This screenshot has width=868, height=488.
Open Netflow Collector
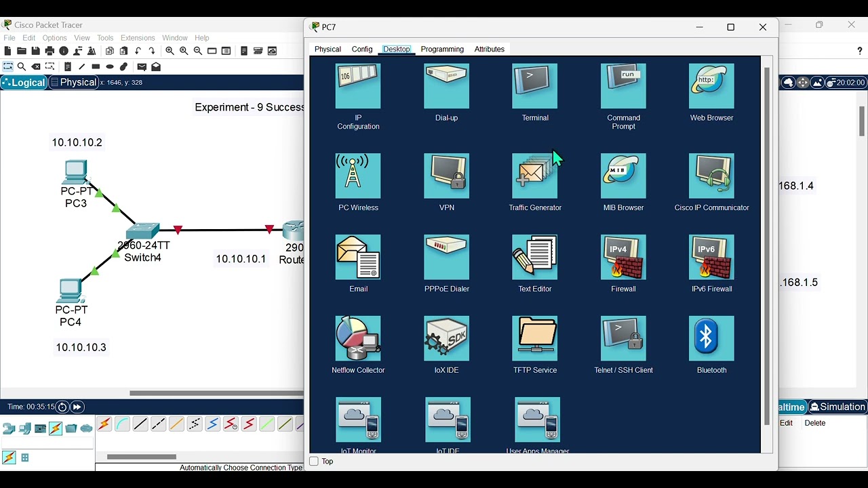click(x=358, y=338)
